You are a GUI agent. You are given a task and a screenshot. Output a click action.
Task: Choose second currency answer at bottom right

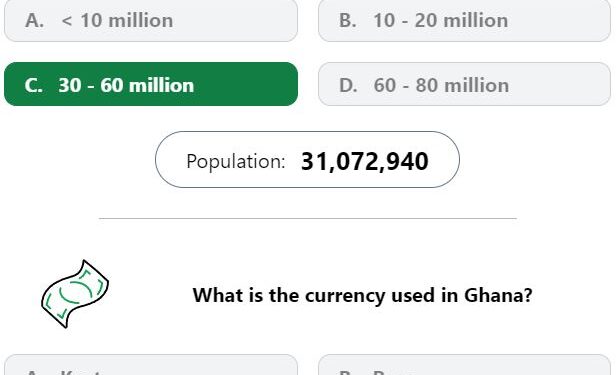click(464, 365)
